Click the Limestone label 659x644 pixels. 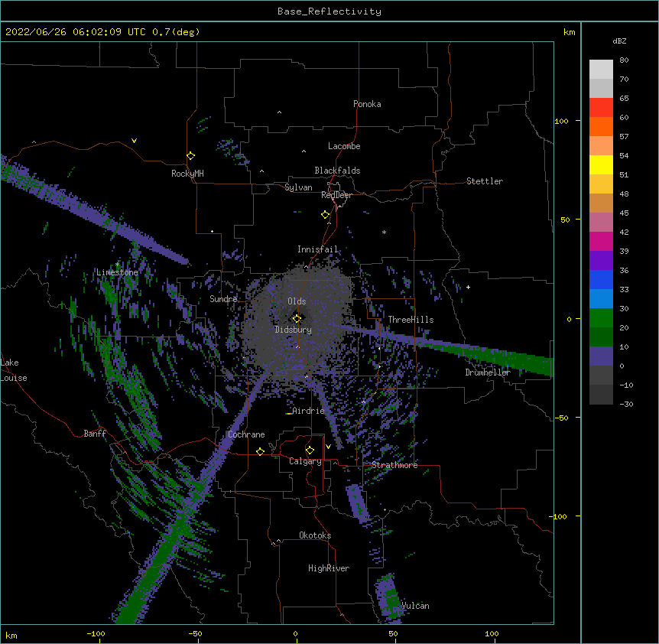point(117,272)
